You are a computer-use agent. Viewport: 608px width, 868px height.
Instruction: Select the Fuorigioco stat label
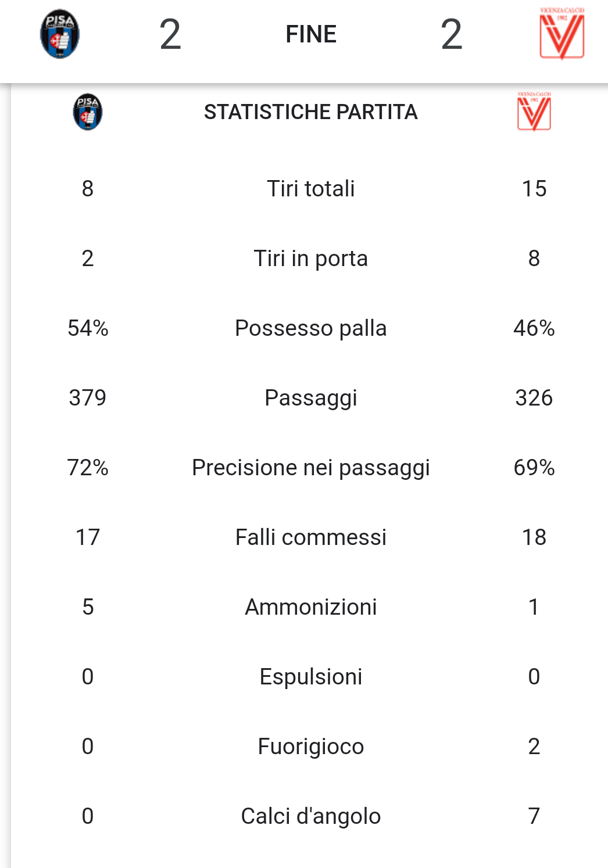click(311, 747)
